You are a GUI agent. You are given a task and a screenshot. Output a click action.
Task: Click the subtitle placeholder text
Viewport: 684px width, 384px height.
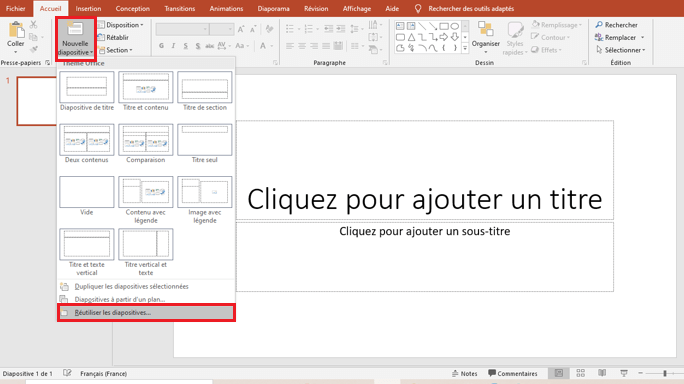click(x=424, y=231)
